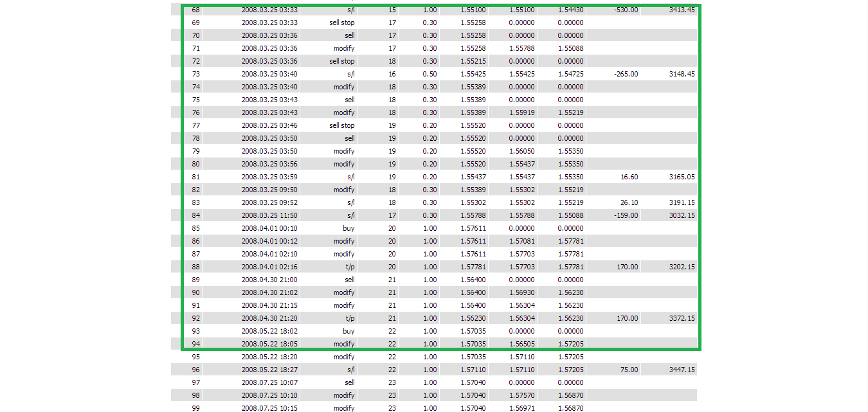Select price 1.55215 in row 72

(x=473, y=61)
